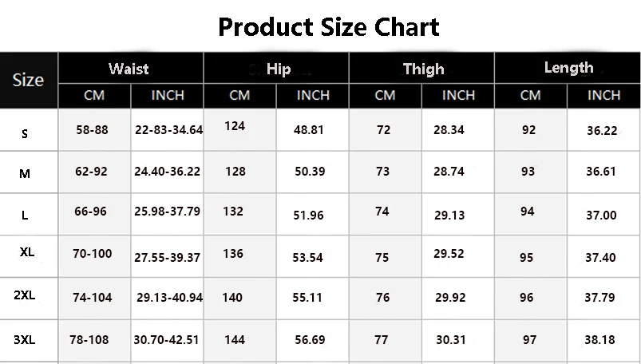Select the Length column header
This screenshot has width=641, height=364.
tap(568, 68)
